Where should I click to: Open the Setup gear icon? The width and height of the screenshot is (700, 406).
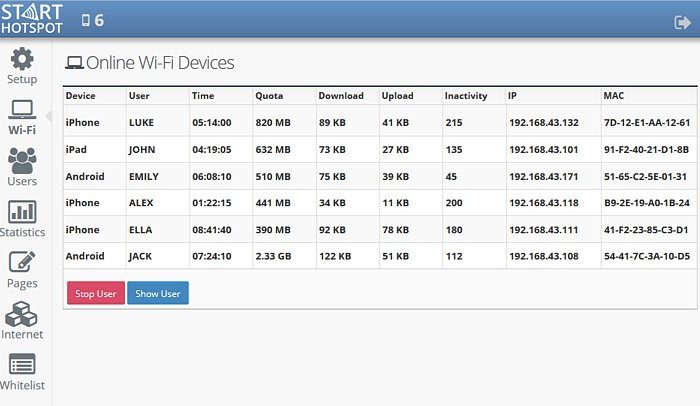[x=22, y=59]
